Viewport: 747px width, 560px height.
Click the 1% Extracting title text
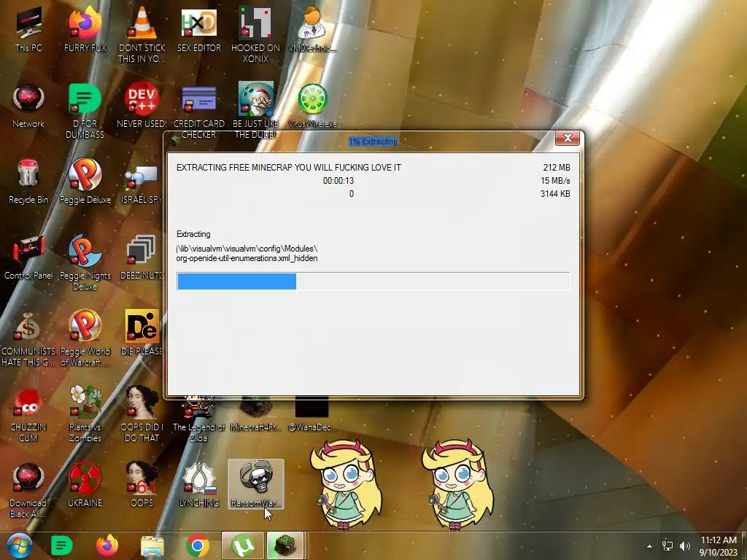coord(373,141)
